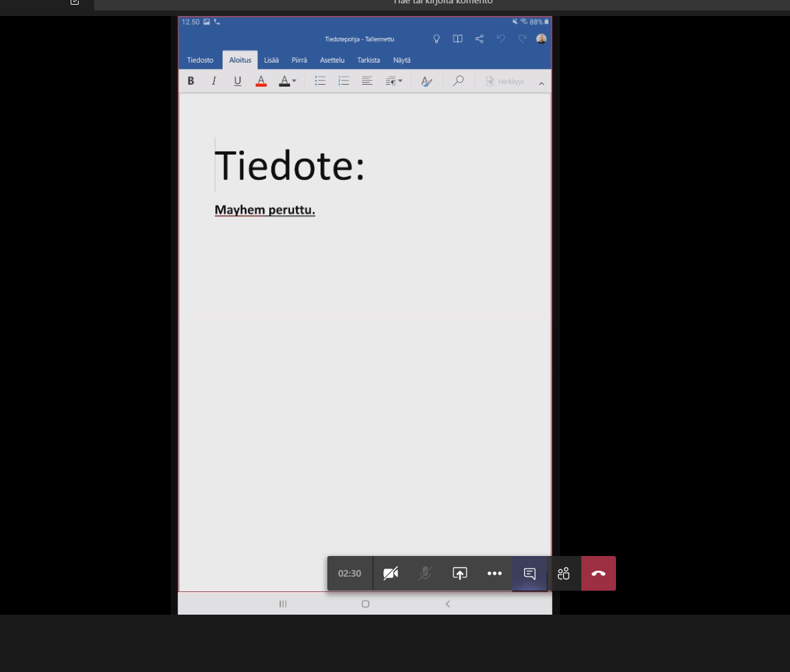Insert a bulleted list
This screenshot has width=790, height=672.
pyautogui.click(x=321, y=81)
